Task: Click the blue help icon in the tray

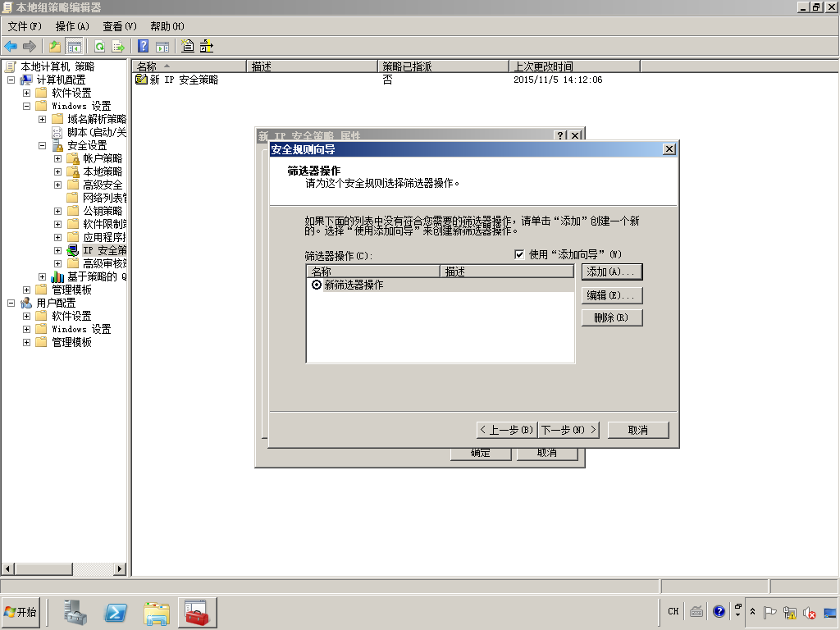Action: point(719,611)
